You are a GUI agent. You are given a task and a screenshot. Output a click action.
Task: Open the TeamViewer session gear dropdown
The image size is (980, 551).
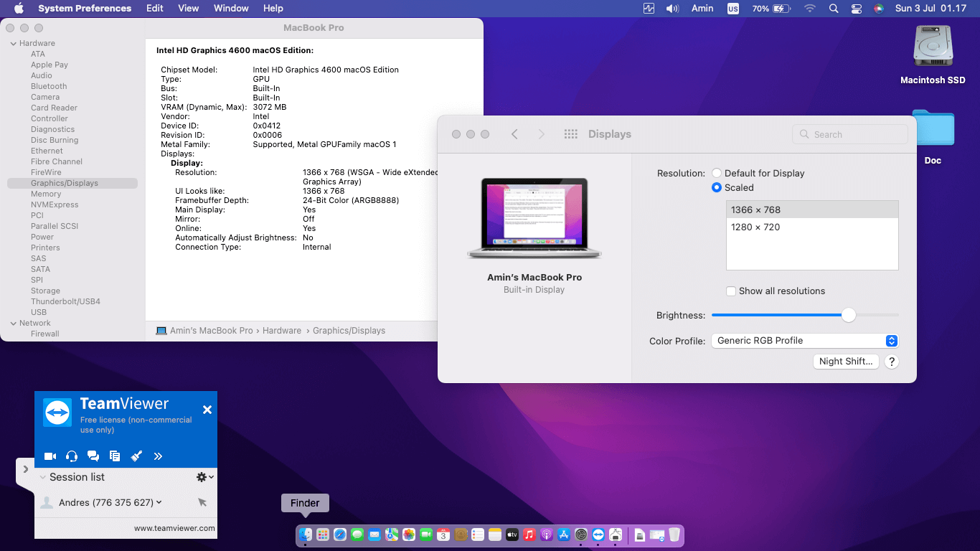(204, 477)
